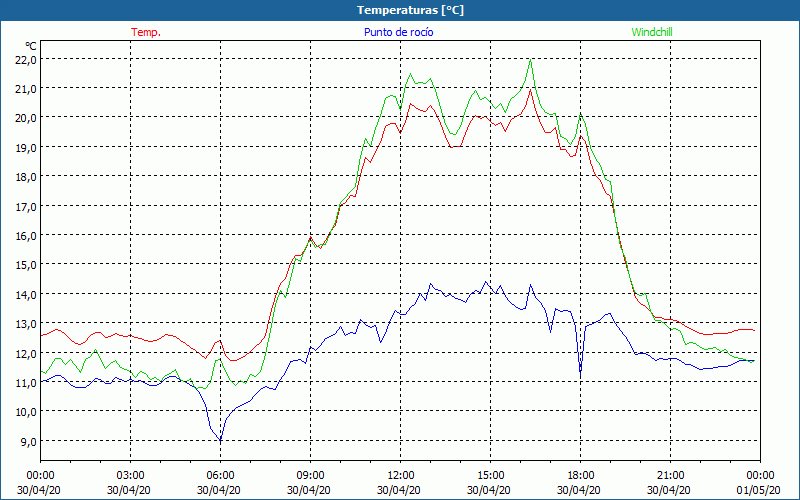Click the '°C' unit label on the axis
This screenshot has height=500, width=800.
[x=31, y=45]
